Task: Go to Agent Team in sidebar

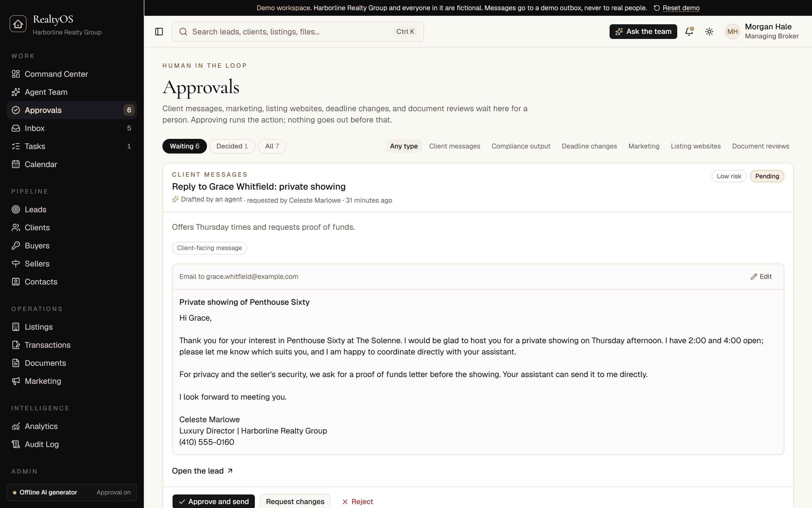Action: [x=72, y=92]
